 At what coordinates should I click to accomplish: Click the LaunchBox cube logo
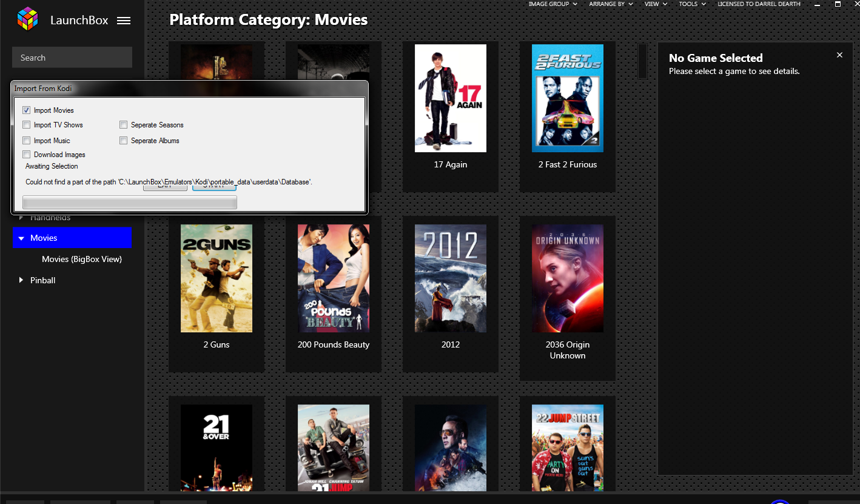tap(27, 19)
